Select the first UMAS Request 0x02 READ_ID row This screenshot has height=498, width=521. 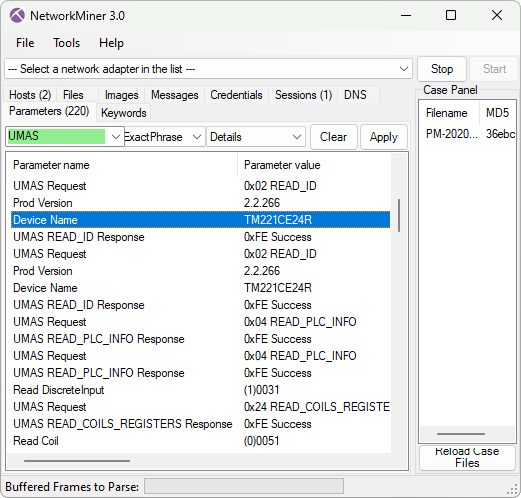(200, 186)
